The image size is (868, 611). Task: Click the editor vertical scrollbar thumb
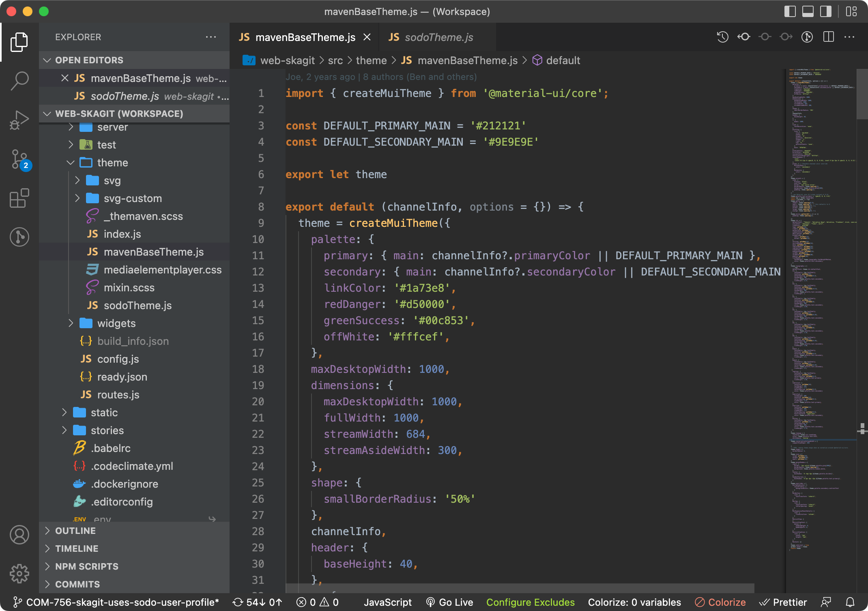point(862,94)
